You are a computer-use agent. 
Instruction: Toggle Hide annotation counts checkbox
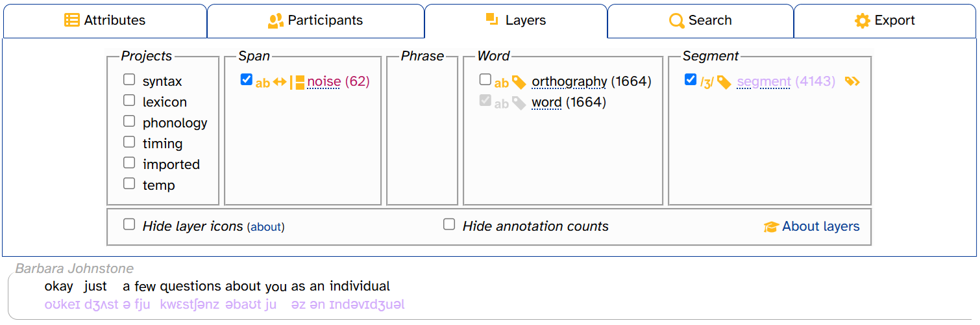click(449, 224)
